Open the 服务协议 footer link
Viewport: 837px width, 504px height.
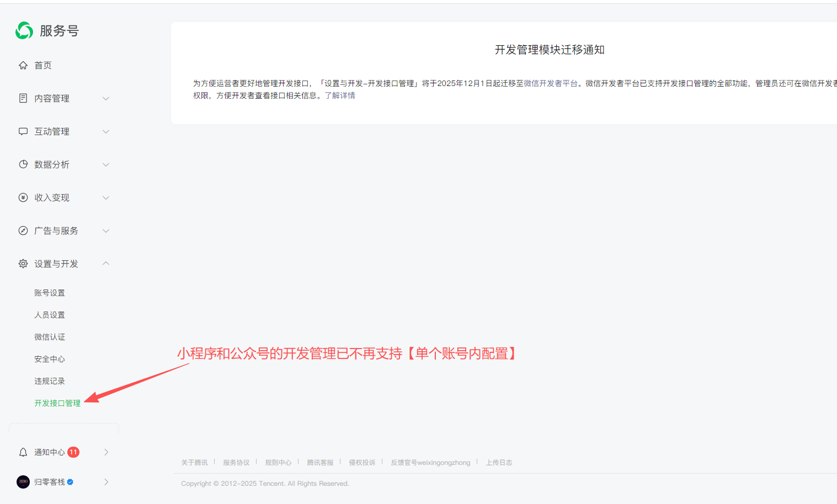click(237, 463)
